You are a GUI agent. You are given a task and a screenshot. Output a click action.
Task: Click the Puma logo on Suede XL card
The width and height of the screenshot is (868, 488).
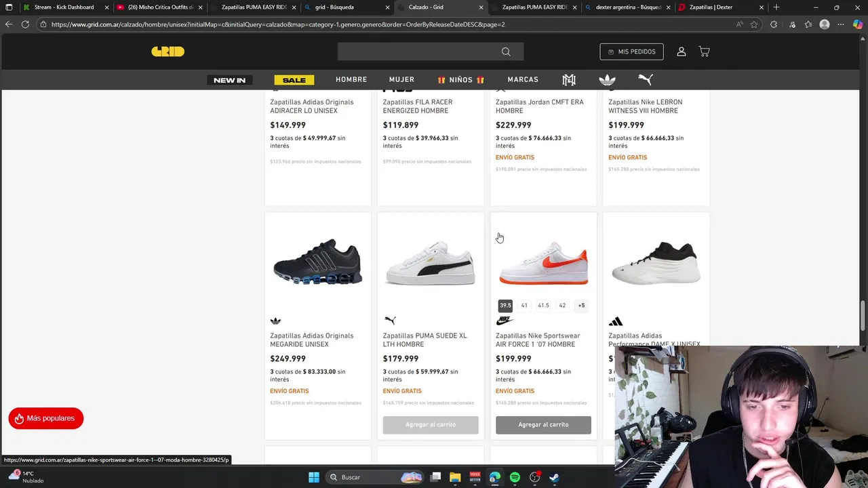[x=390, y=321]
